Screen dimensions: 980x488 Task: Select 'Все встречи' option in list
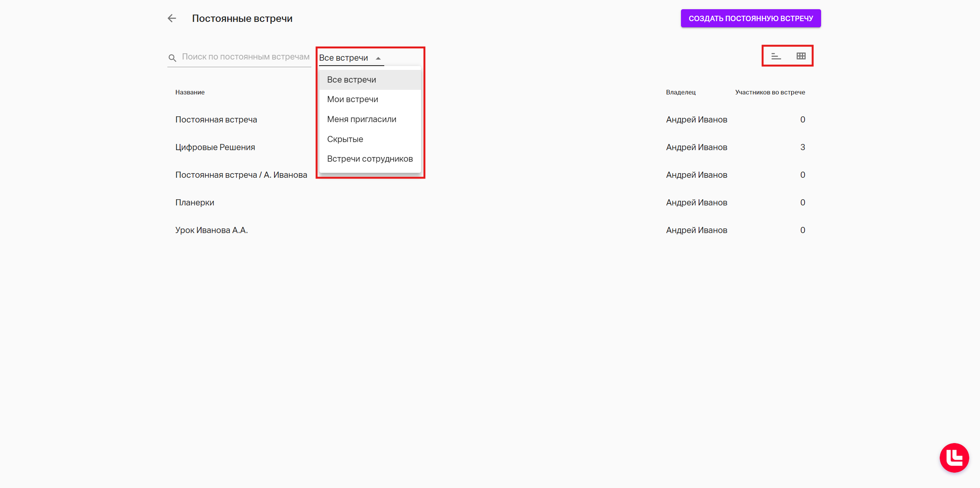coord(351,80)
